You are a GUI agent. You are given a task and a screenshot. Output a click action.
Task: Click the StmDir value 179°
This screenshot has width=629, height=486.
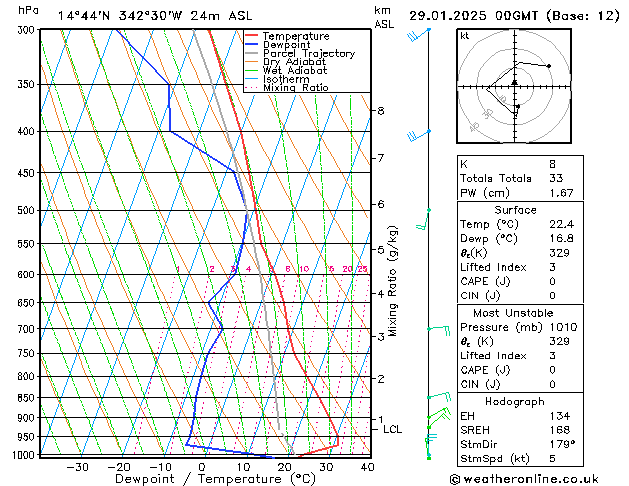[x=562, y=444]
